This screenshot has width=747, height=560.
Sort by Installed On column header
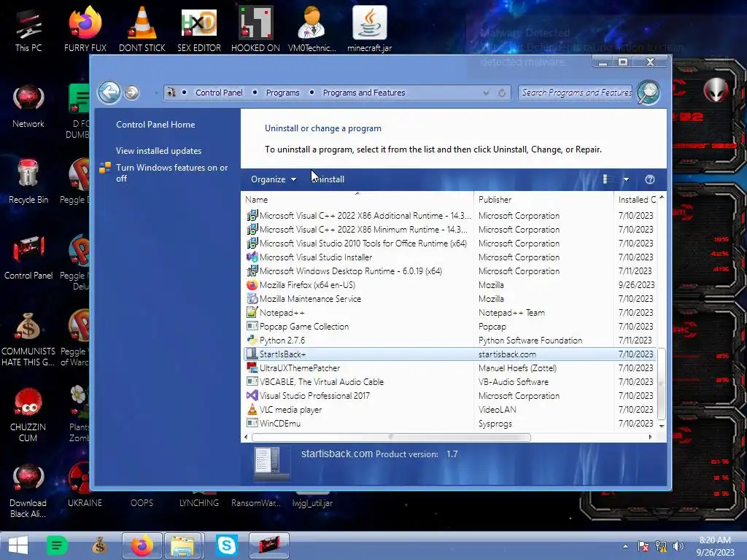click(636, 200)
